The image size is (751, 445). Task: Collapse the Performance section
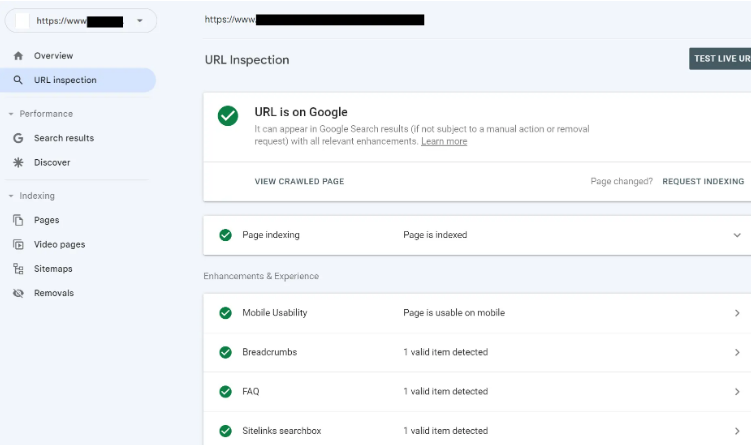(10, 114)
